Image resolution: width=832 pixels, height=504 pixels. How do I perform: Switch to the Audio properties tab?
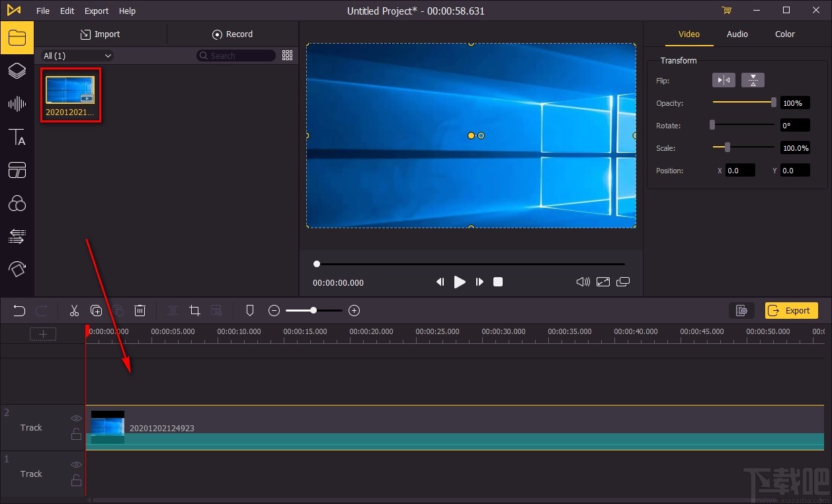pyautogui.click(x=737, y=34)
